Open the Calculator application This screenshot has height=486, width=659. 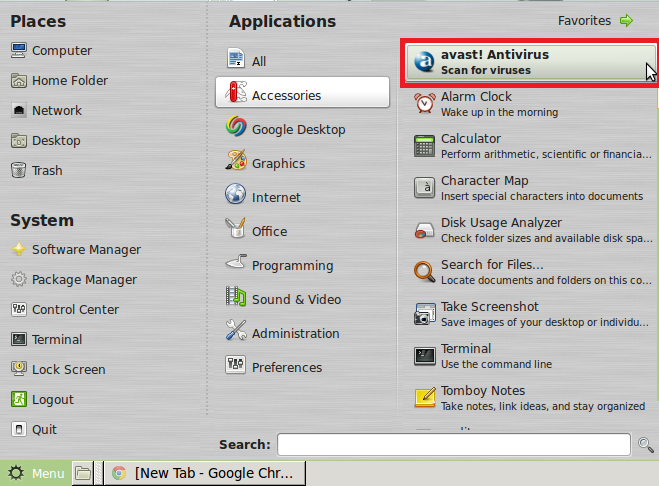click(x=532, y=146)
